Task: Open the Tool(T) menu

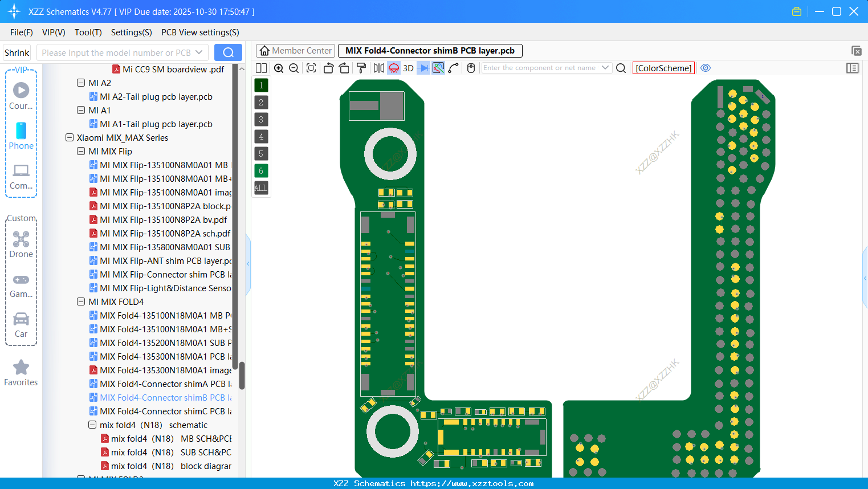Action: tap(88, 32)
